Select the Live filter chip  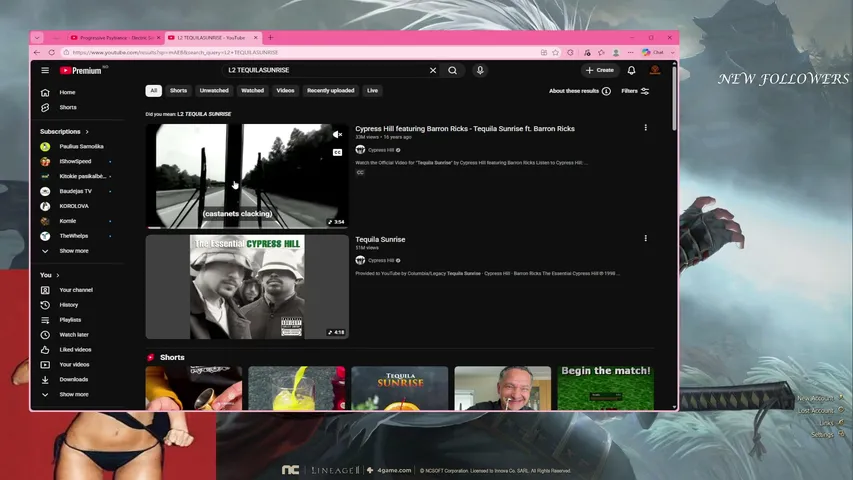372,91
